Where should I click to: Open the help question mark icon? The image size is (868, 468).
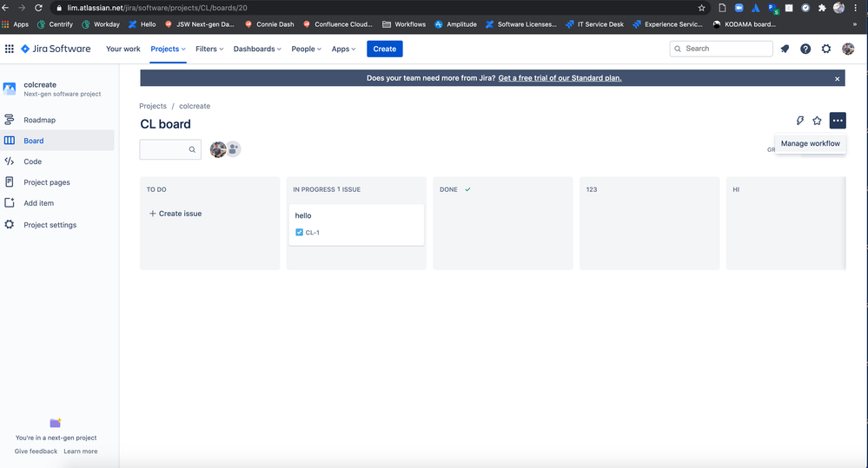[805, 49]
